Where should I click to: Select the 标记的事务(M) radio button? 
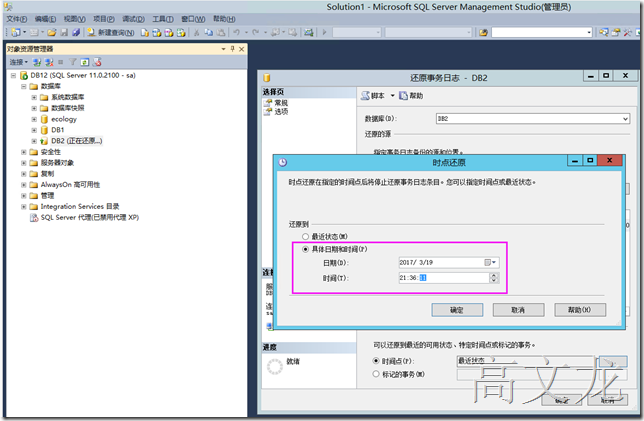coord(376,374)
